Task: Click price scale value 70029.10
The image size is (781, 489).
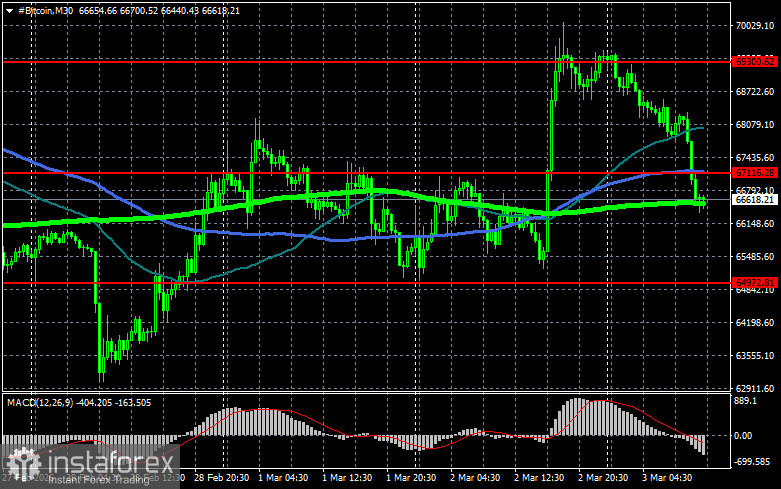Action: pos(755,25)
